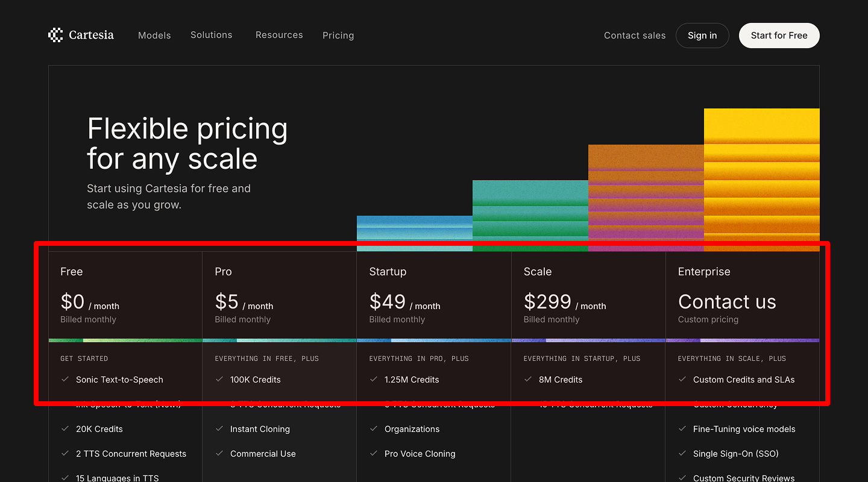
Task: Click the checkmark beside 8M Credits
Action: pos(528,380)
